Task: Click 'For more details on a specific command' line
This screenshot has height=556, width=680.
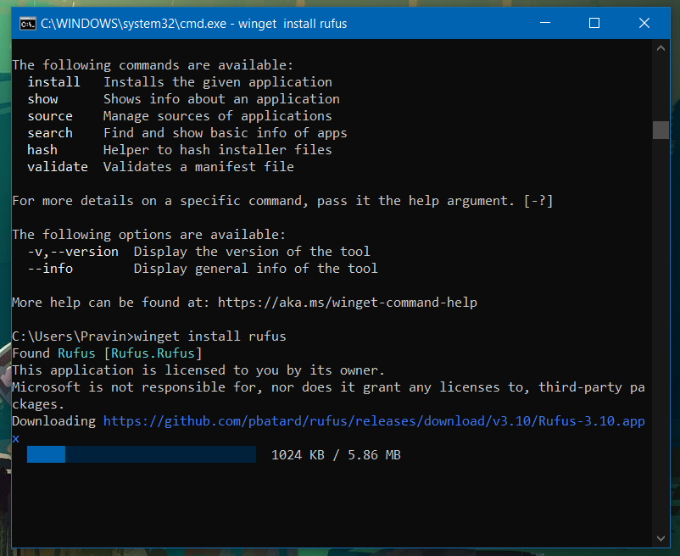Action: (283, 201)
